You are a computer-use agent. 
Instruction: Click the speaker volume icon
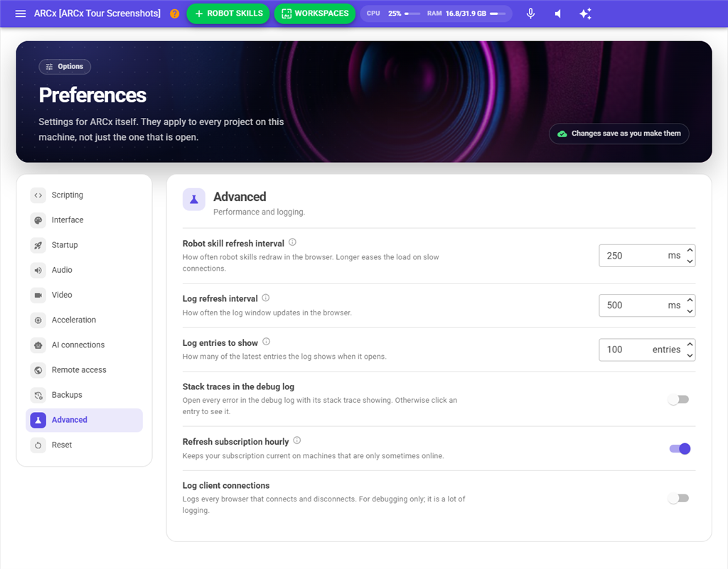[558, 13]
